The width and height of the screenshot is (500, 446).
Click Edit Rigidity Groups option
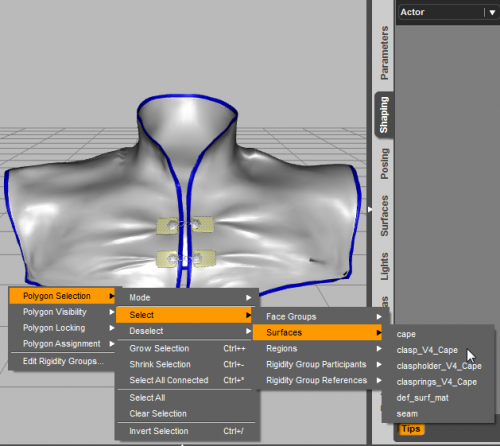point(62,361)
